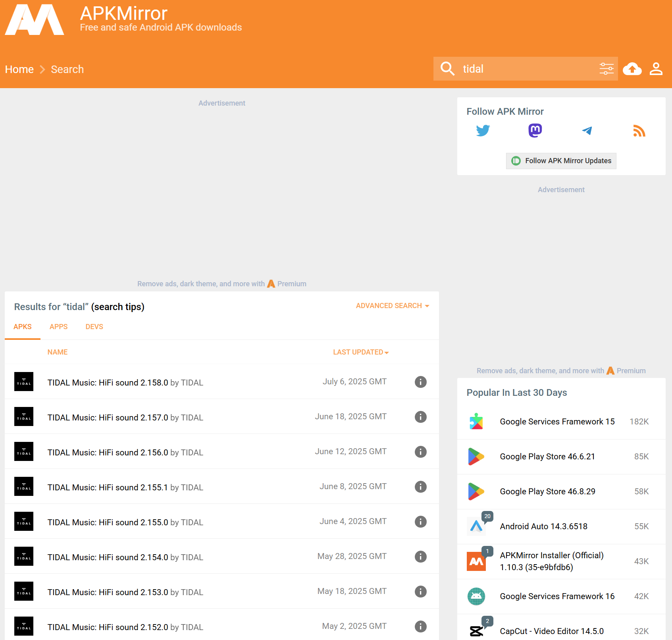The width and height of the screenshot is (672, 640).
Task: Click the date 'May 18, 2025 GMT'
Action: point(352,591)
